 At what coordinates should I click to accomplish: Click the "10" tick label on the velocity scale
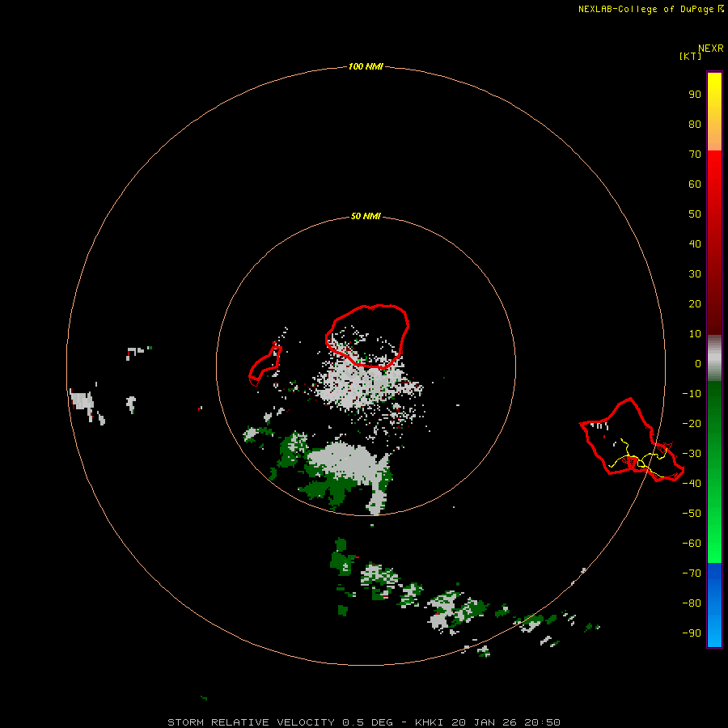(x=695, y=334)
